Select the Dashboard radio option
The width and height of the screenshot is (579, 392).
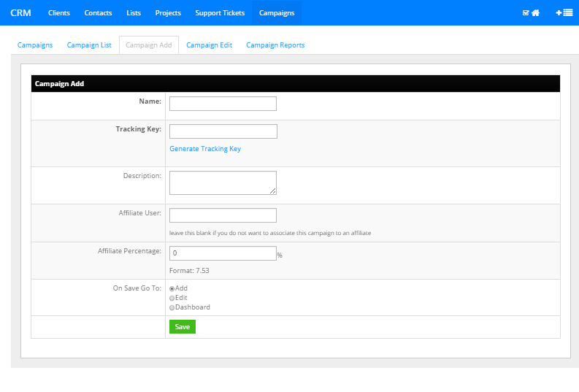pos(172,308)
